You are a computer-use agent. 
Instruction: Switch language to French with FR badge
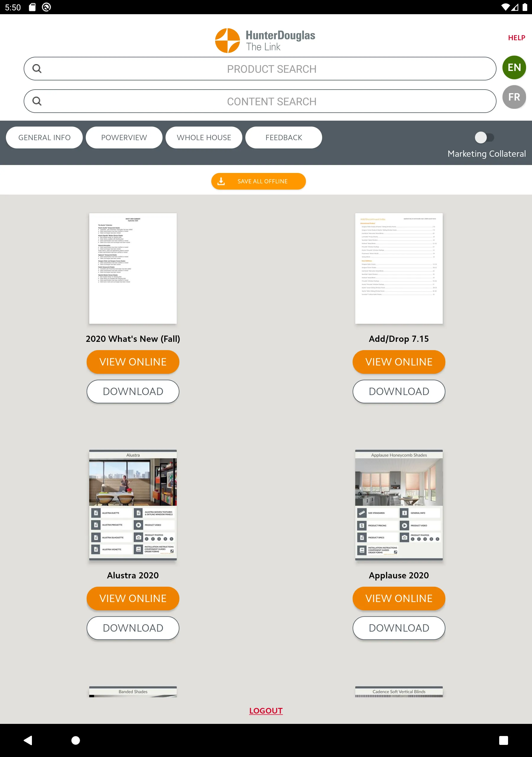click(x=514, y=97)
